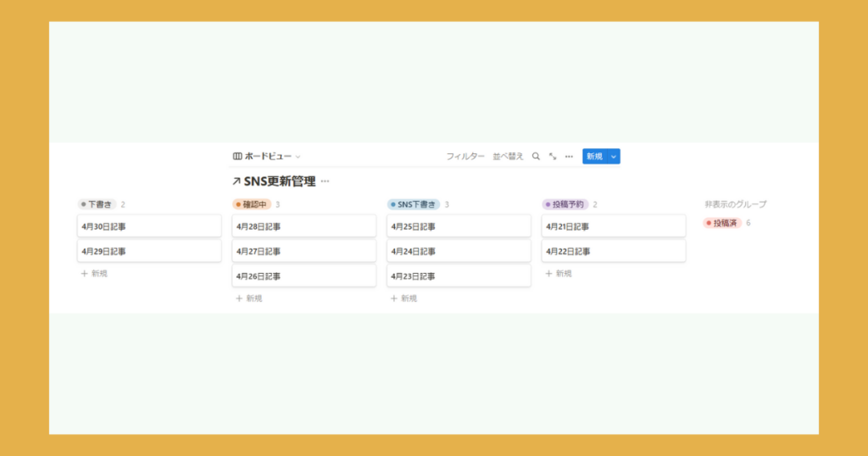Screen dimensions: 868x456
Task: Click the orange 確認中 status tag
Action: click(252, 204)
